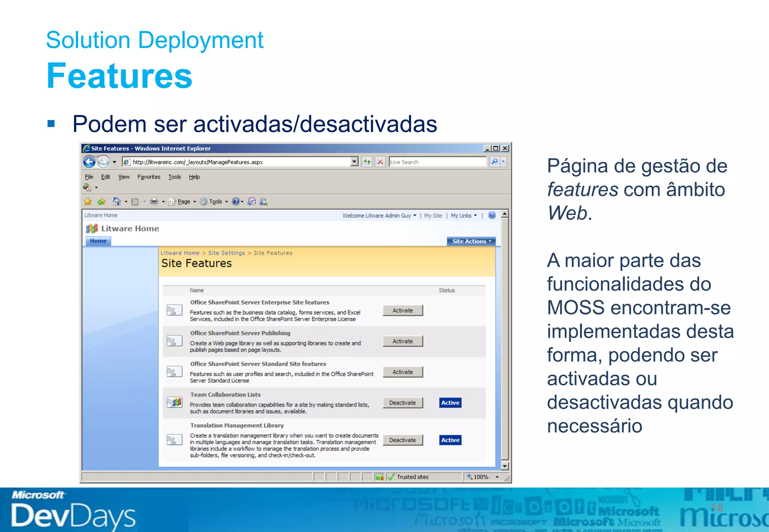769x532 pixels.
Task: Open the File menu
Action: tap(89, 177)
